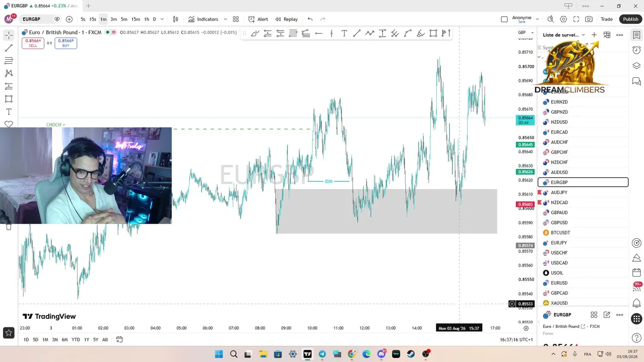This screenshot has width=644, height=362.
Task: Select the brush tool in favorites toolbar
Action: tap(255, 33)
